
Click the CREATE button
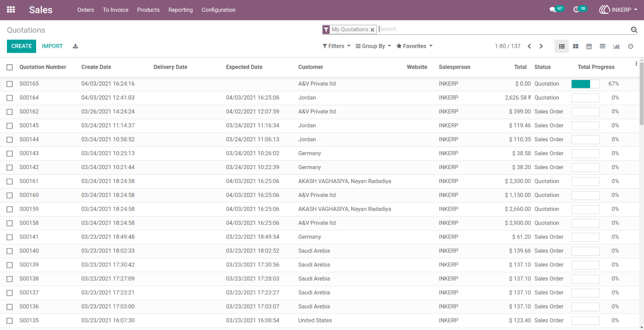pyautogui.click(x=21, y=46)
